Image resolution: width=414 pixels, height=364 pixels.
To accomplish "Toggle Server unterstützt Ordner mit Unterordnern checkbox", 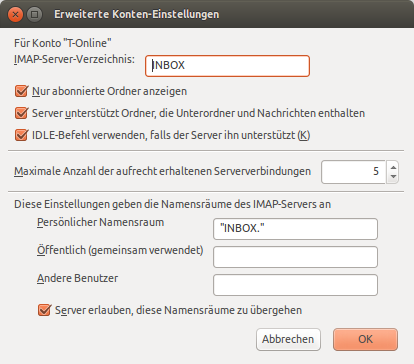I will coord(21,113).
